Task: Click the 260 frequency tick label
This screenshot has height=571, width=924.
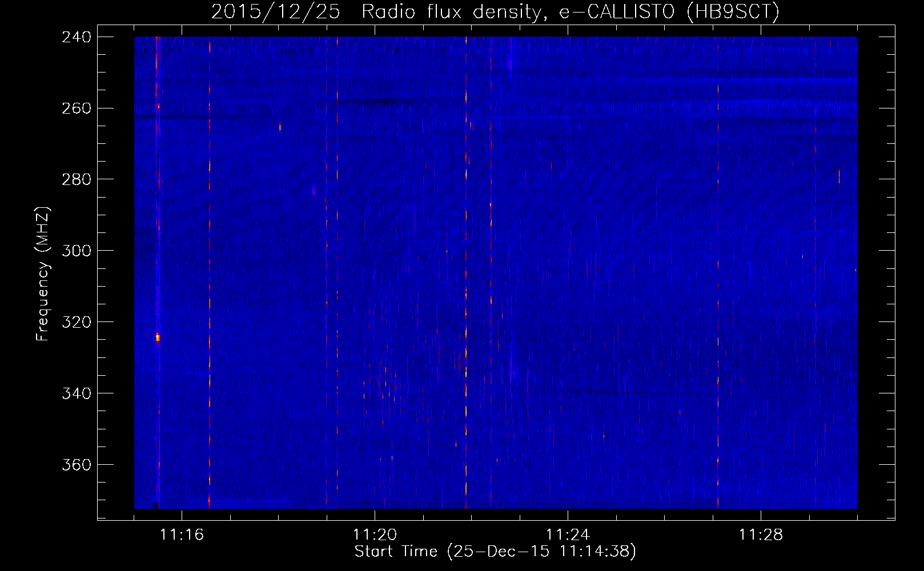Action: (x=77, y=108)
